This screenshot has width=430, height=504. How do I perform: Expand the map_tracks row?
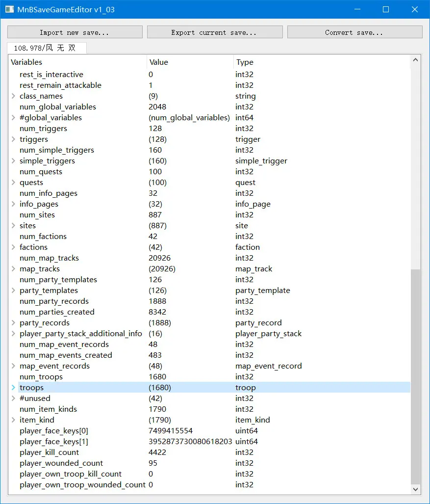coord(14,269)
